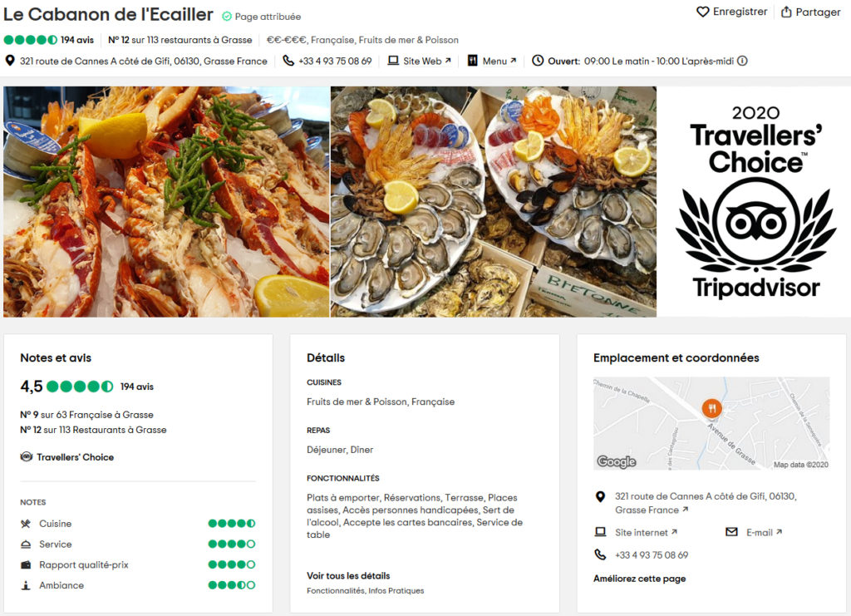Screen dimensions: 851x616
Task: Click the fork-and-knife Menu icon
Action: pyautogui.click(x=473, y=61)
